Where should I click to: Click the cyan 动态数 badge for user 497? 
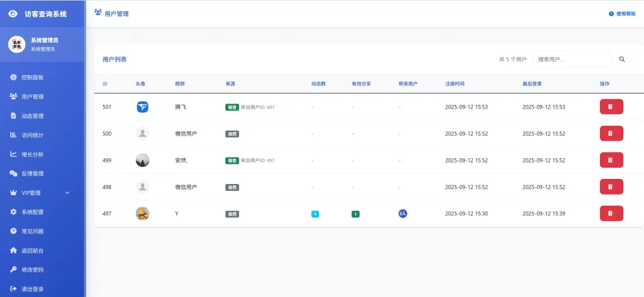click(315, 213)
